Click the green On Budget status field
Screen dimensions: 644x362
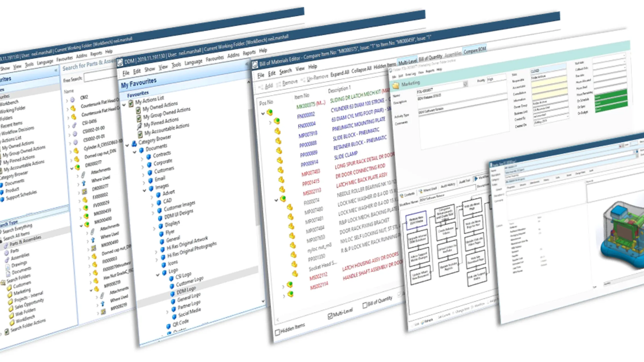pos(611,108)
